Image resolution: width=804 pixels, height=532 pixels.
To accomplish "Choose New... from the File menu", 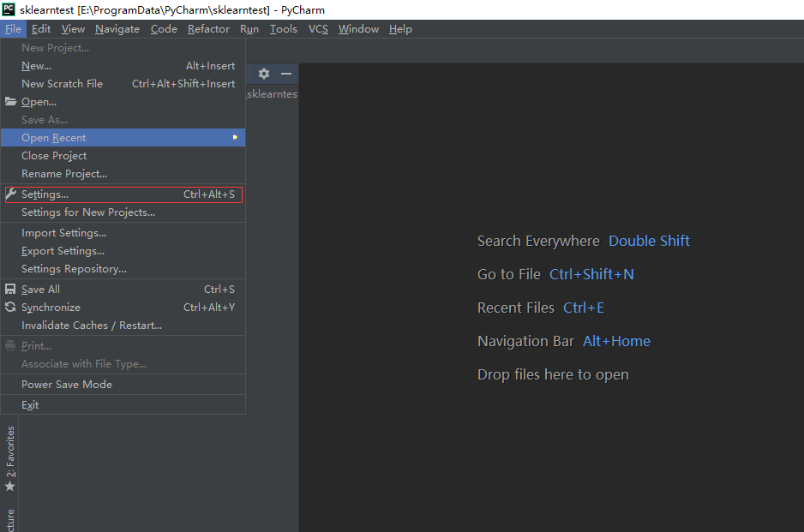I will tap(123, 66).
